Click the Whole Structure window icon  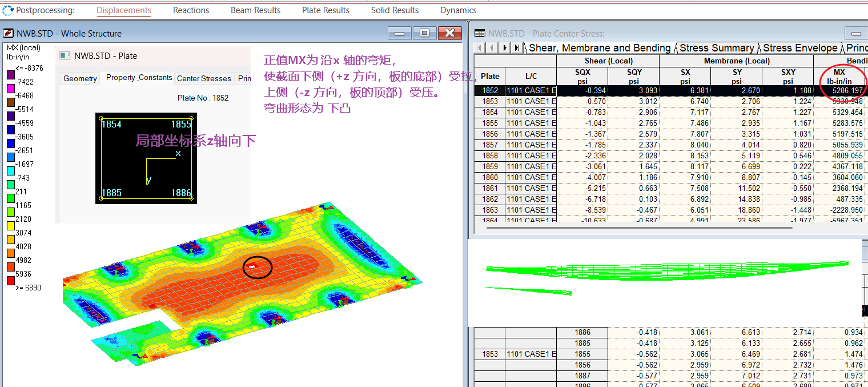pyautogui.click(x=9, y=33)
